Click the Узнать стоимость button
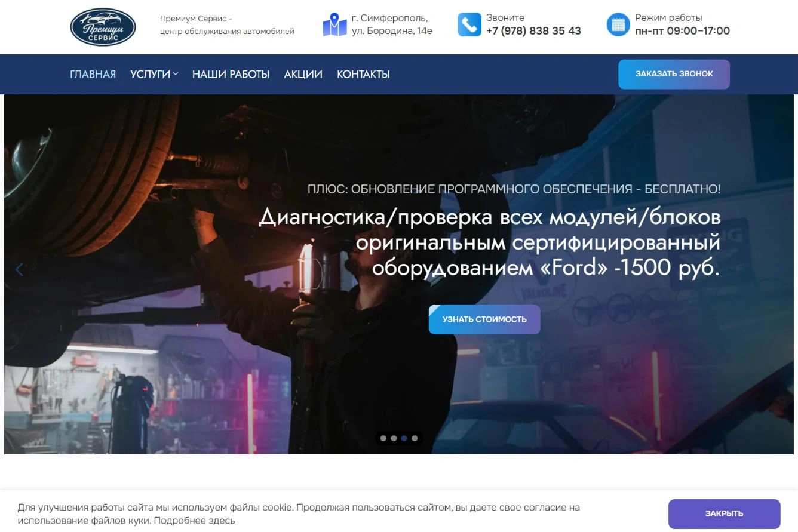Viewport: 798px width, 532px height. pyautogui.click(x=484, y=319)
